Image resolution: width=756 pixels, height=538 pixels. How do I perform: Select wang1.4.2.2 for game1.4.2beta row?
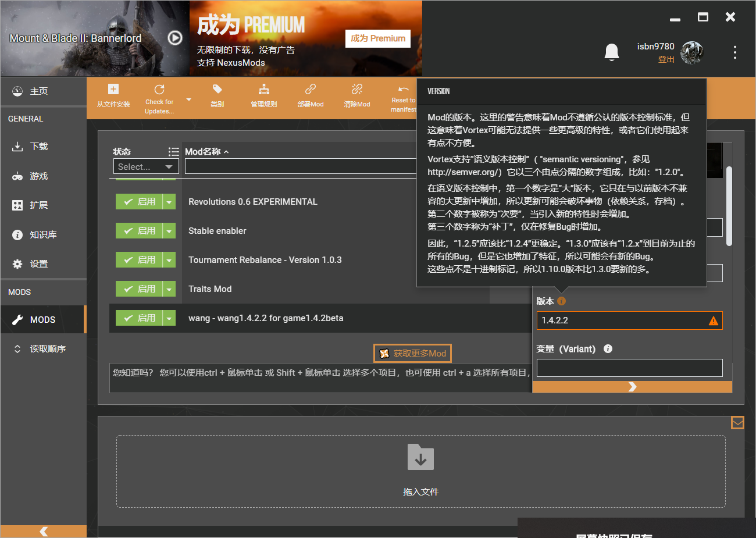pyautogui.click(x=320, y=318)
